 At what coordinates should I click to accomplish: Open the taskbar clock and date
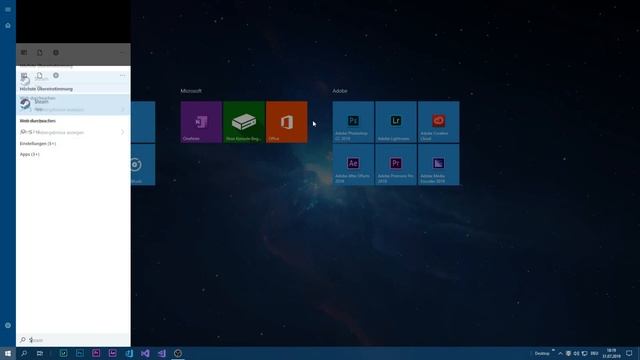tap(611, 353)
